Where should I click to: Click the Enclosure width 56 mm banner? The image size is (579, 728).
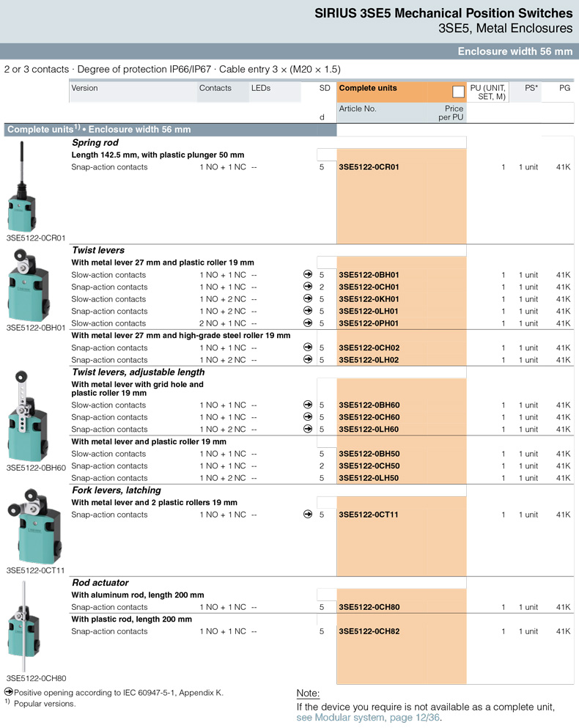pos(515,51)
